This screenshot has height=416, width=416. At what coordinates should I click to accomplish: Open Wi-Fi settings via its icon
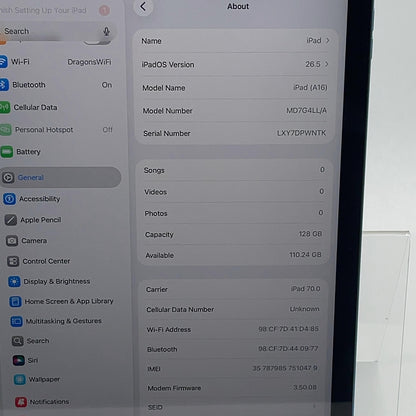(3, 62)
